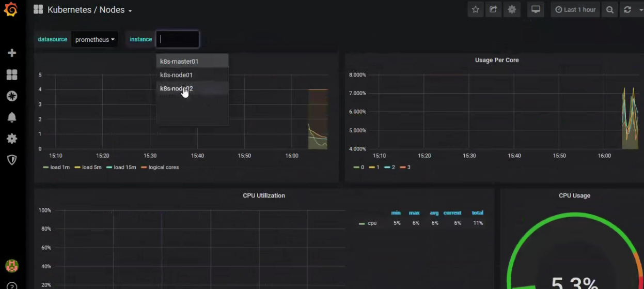This screenshot has width=644, height=289.
Task: Select k8s-master01 from instance list
Action: 192,61
